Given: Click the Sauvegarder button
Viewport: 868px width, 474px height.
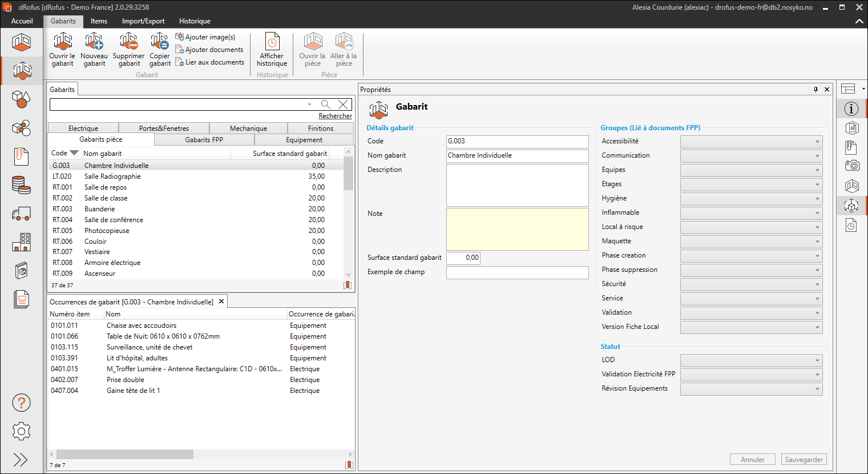Looking at the screenshot, I should point(804,460).
